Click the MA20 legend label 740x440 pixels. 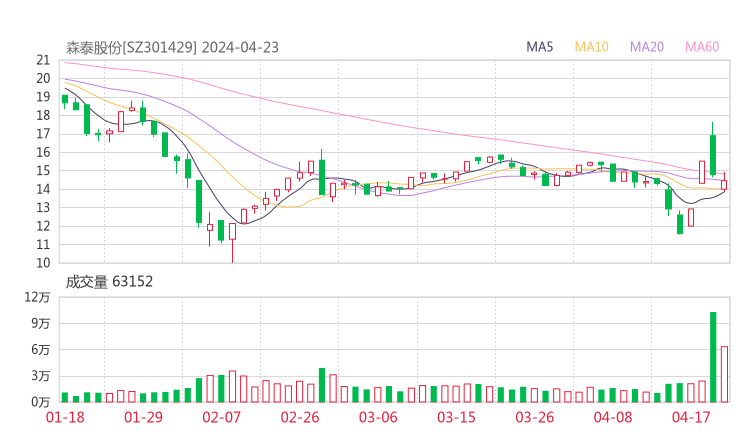coord(647,47)
